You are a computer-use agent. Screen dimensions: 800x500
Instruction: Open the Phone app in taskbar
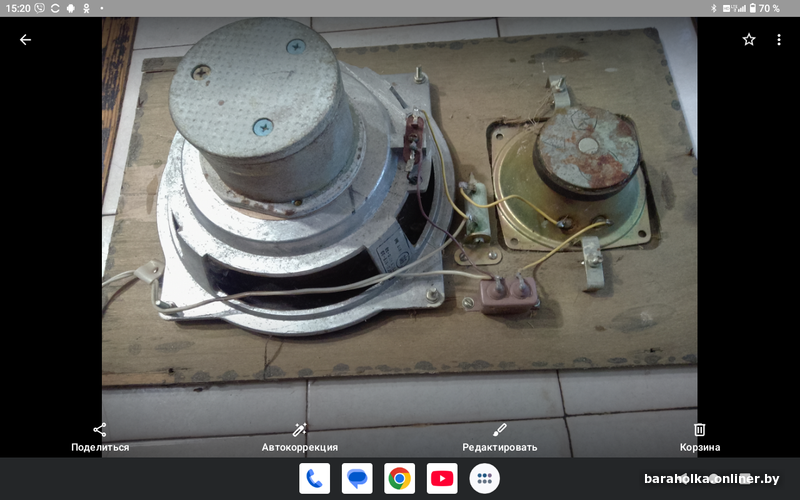tap(314, 479)
